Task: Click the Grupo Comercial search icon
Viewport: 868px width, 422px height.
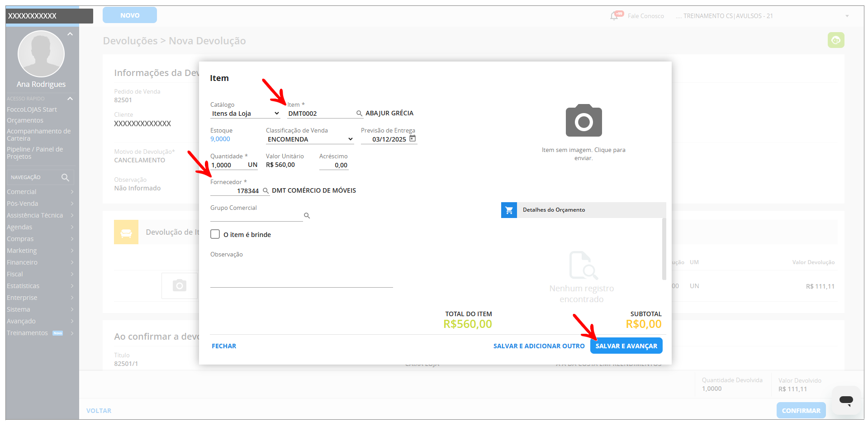Action: (307, 216)
